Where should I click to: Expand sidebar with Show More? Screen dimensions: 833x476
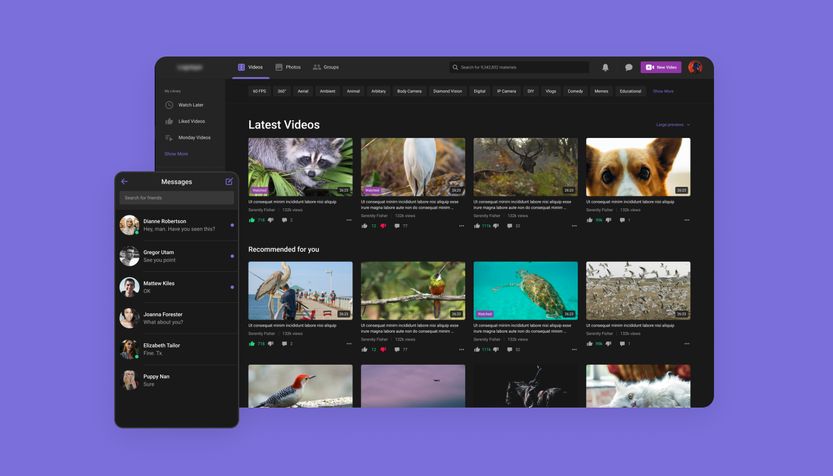point(176,154)
